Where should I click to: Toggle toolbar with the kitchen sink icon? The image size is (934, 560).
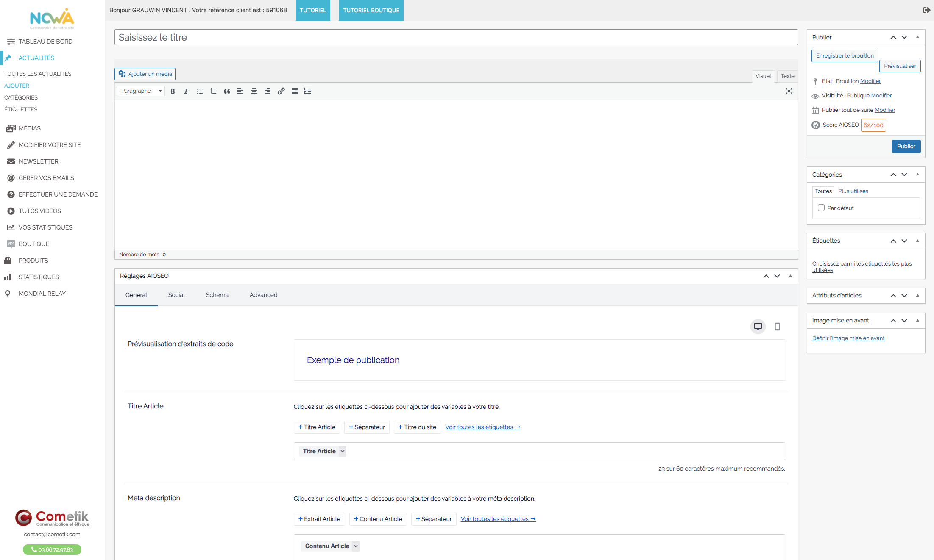[308, 91]
